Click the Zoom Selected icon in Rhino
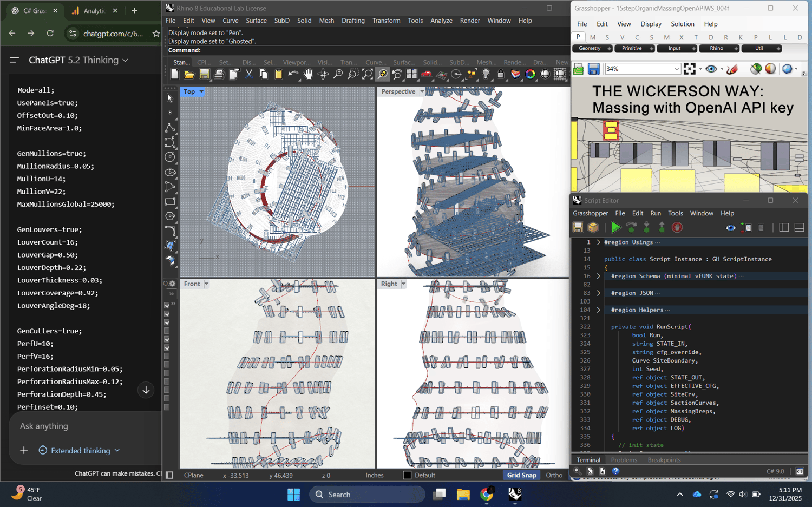The width and height of the screenshot is (812, 507). pyautogui.click(x=382, y=75)
